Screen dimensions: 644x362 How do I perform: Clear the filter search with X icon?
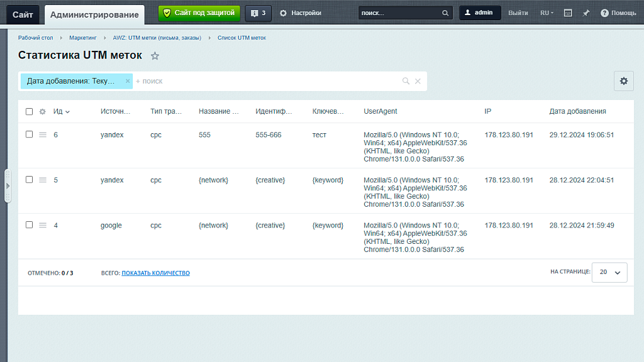click(x=418, y=81)
